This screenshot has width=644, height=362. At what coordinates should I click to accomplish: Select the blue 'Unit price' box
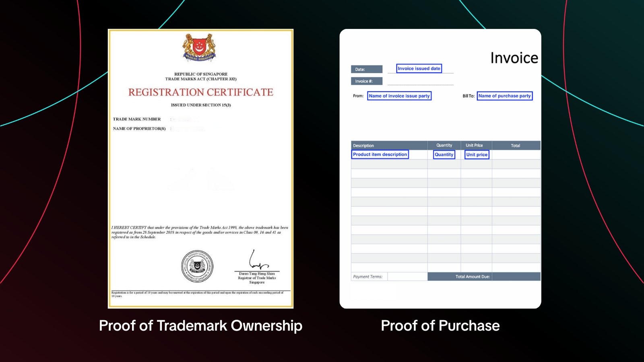[477, 154]
